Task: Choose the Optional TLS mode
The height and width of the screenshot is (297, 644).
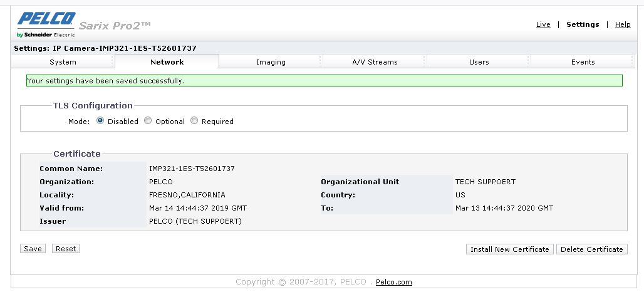Action: coord(148,121)
